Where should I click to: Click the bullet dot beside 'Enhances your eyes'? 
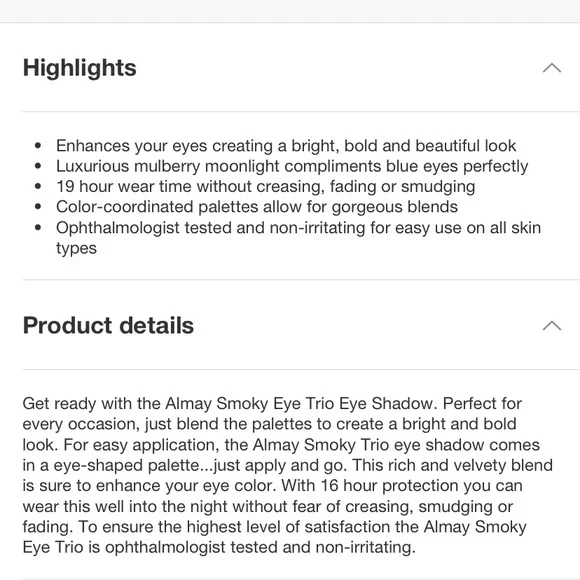point(38,146)
